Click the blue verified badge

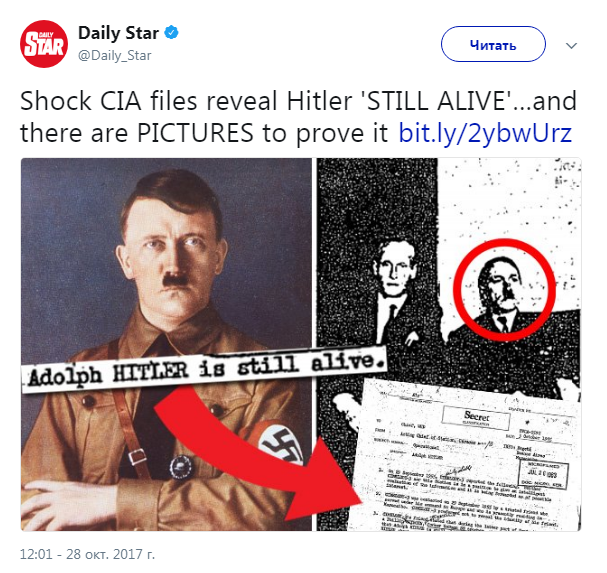[171, 33]
